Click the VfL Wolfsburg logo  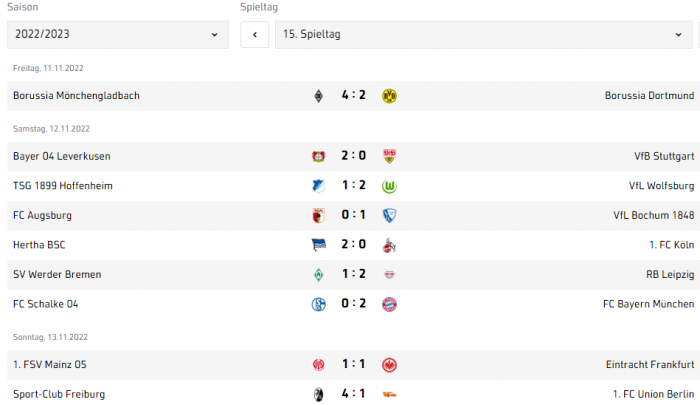pyautogui.click(x=390, y=186)
